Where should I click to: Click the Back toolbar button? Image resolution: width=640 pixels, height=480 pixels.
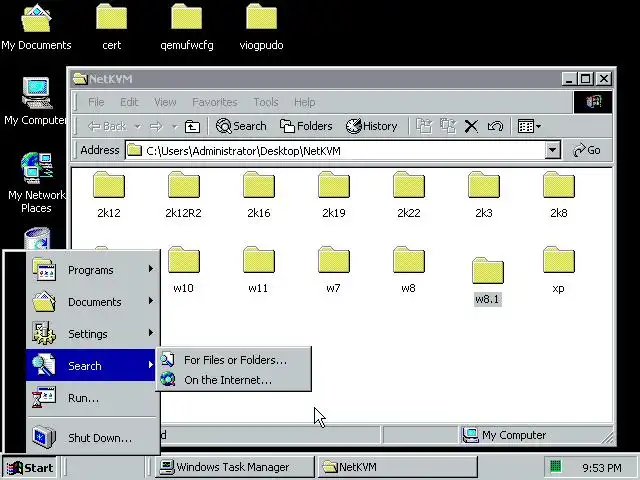107,127
